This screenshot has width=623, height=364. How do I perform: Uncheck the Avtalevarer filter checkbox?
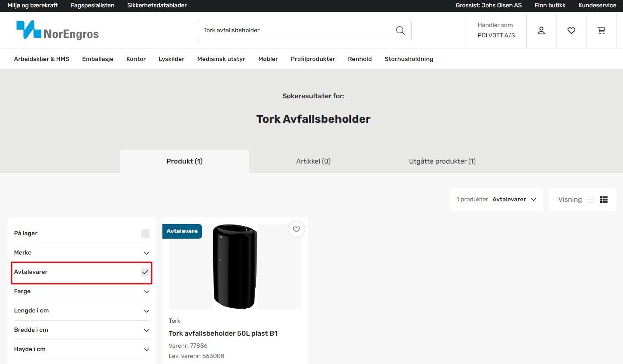point(145,272)
